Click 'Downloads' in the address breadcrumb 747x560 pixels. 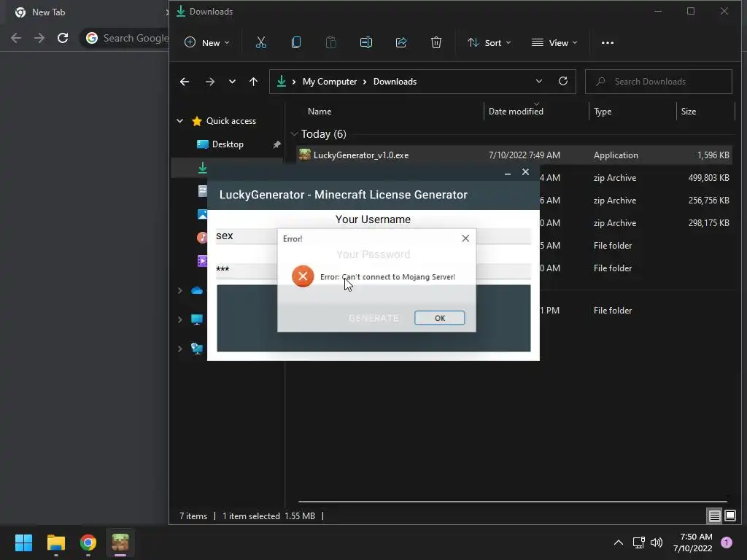click(x=395, y=82)
